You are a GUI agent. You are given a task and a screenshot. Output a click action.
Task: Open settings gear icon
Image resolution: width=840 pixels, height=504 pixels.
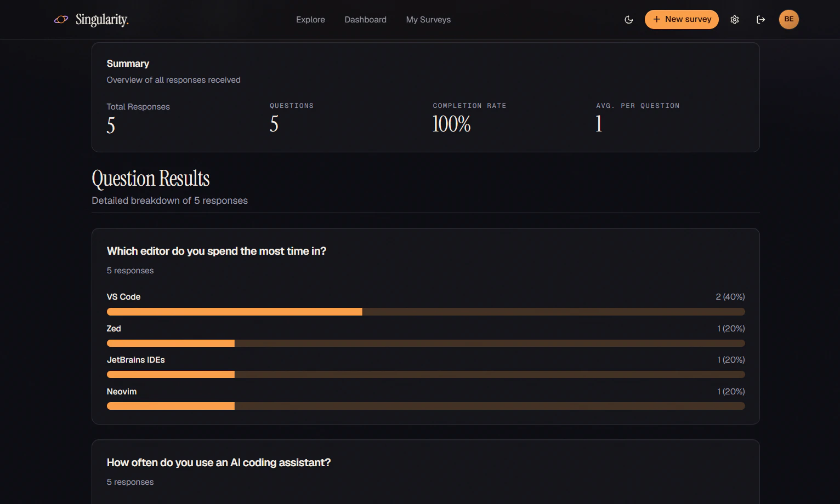coord(735,20)
